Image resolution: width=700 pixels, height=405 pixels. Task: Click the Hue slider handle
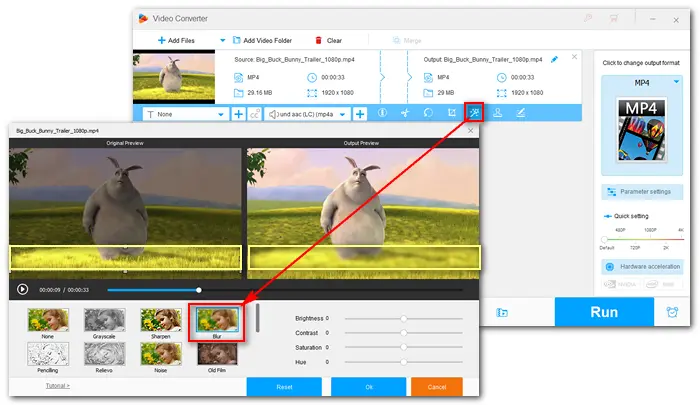coord(404,362)
